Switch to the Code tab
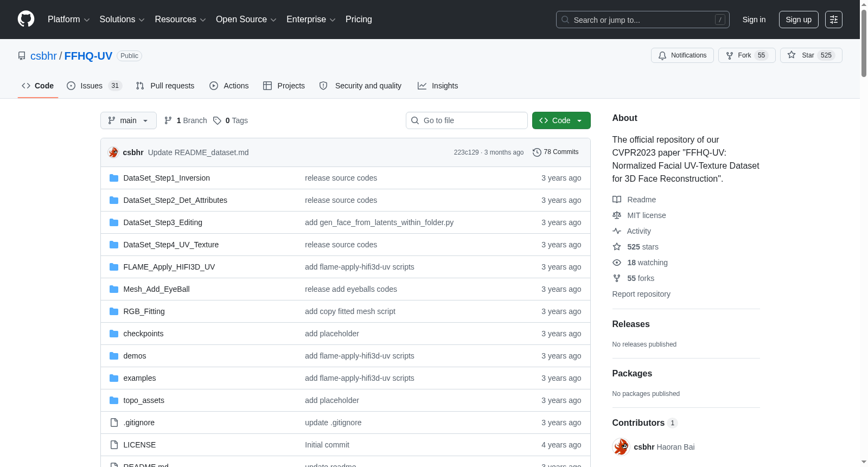Image resolution: width=868 pixels, height=467 pixels. tap(38, 86)
